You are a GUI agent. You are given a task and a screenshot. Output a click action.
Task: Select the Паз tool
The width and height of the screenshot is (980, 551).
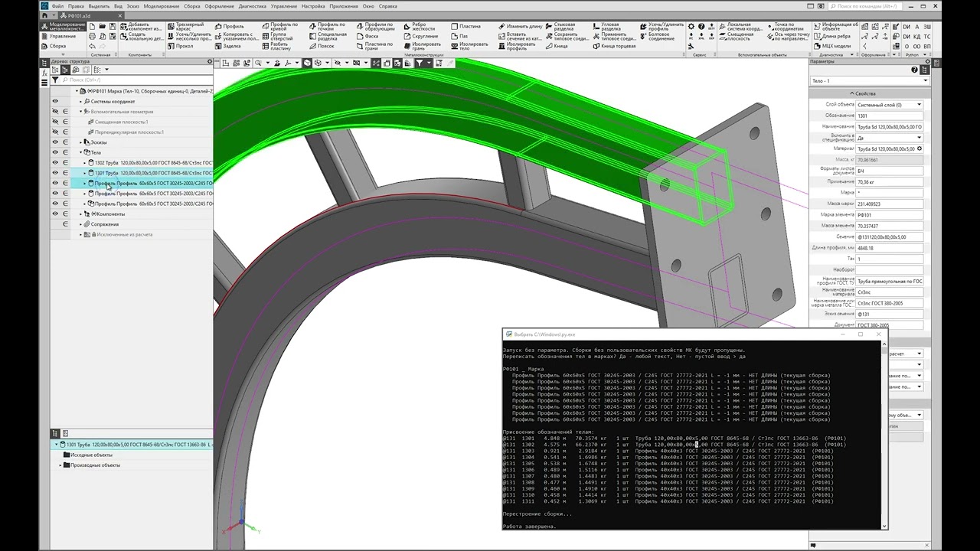coord(459,36)
